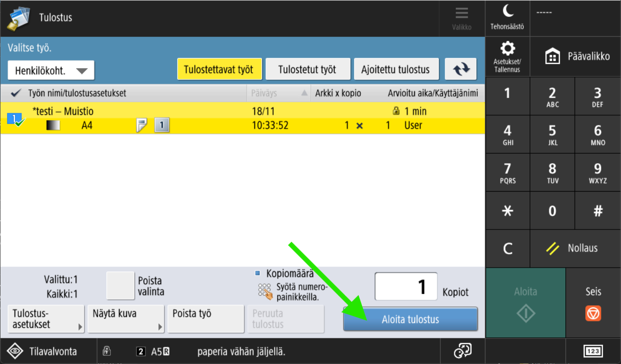The image size is (621, 364).
Task: Click the refresh job list icon
Action: tap(461, 69)
